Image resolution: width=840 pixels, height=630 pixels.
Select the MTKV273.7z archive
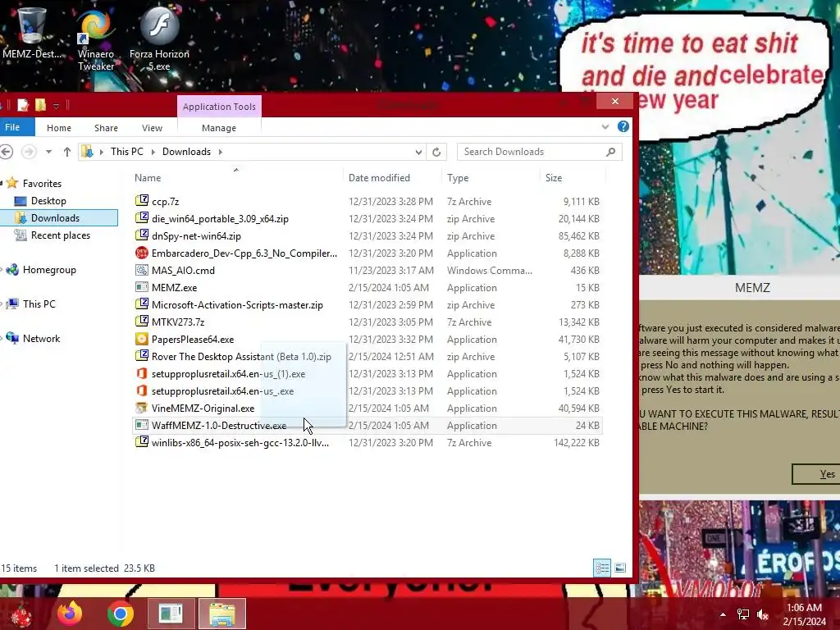coord(178,322)
